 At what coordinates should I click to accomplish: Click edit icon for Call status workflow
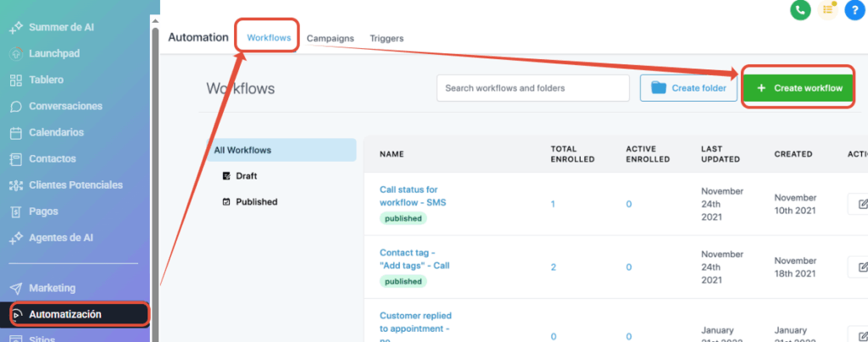[x=861, y=204]
